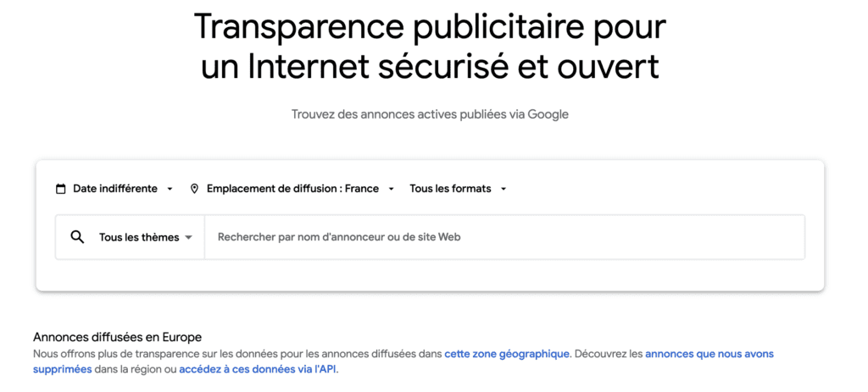The width and height of the screenshot is (868, 392).
Task: Expand the Tous les thèmes selector
Action: 139,237
